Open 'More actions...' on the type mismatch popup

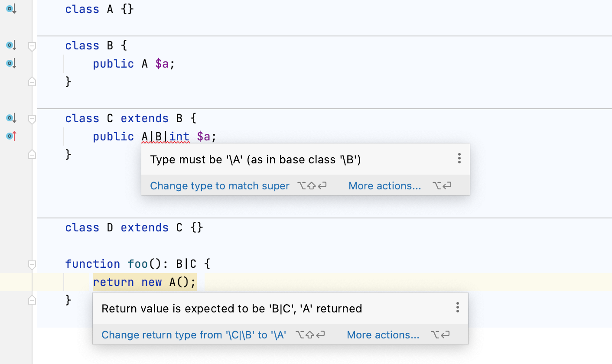(x=384, y=185)
